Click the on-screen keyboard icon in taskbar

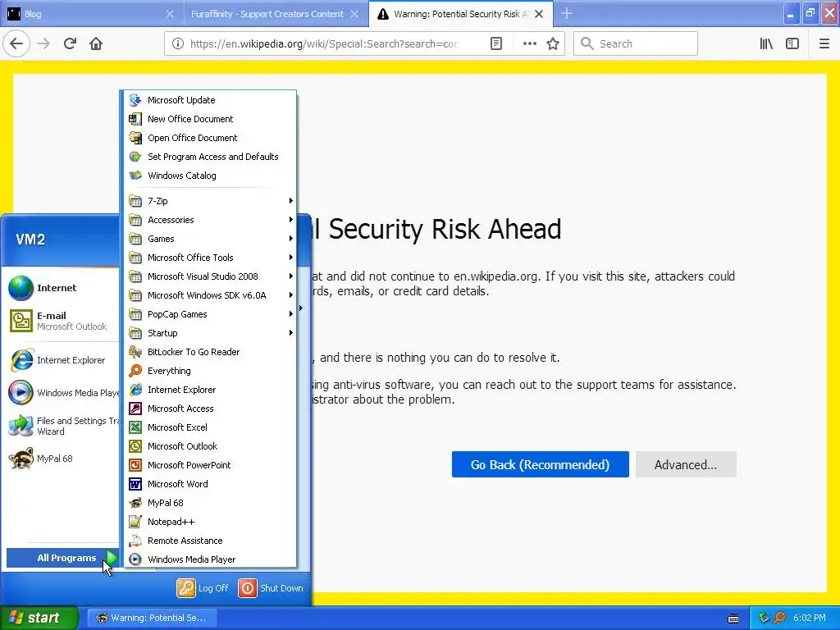pos(733,619)
